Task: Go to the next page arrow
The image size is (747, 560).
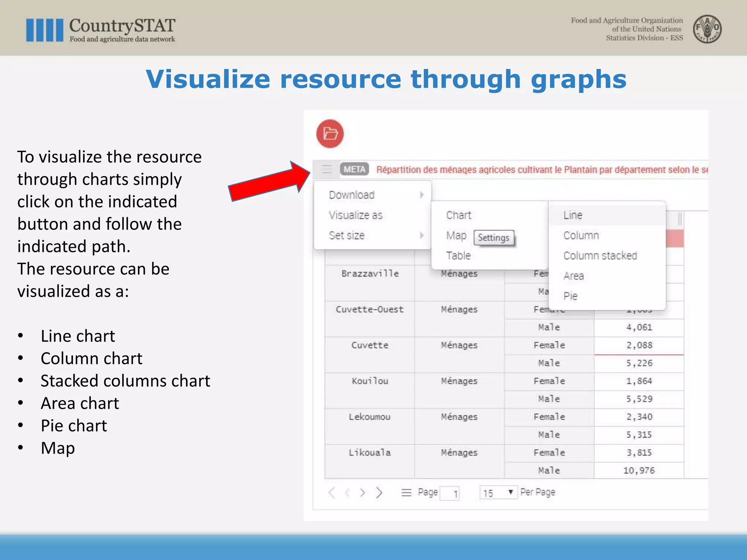Action: click(363, 493)
